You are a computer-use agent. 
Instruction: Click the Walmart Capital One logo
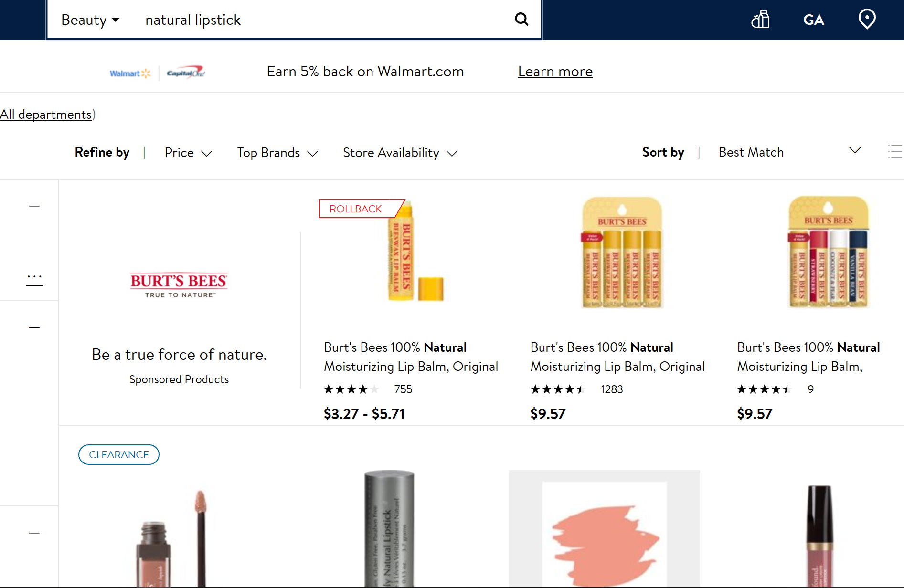tap(157, 73)
